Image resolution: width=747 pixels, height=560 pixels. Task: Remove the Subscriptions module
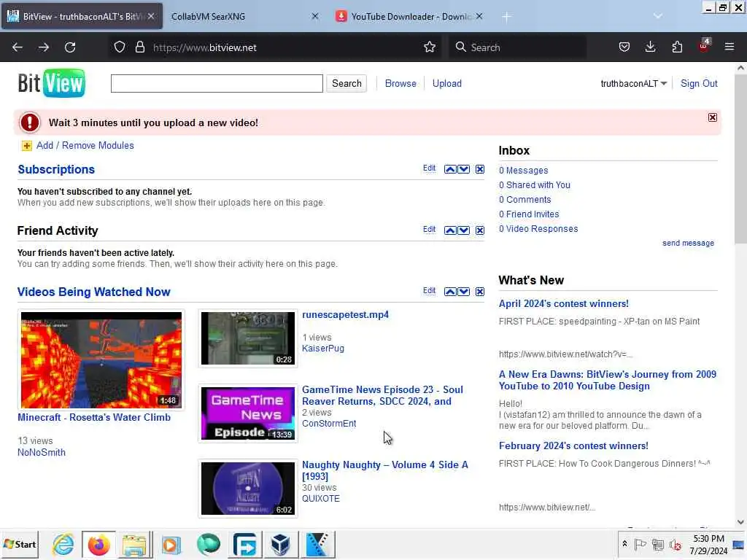point(480,169)
